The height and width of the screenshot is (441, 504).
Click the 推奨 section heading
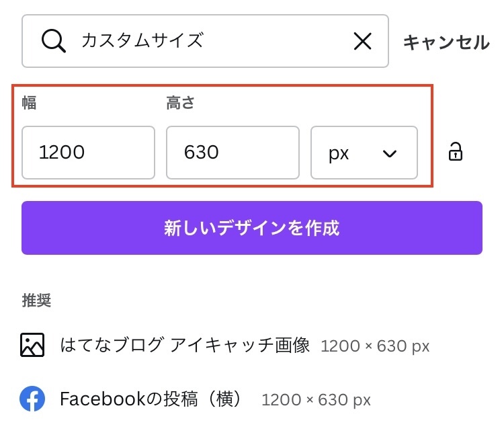pyautogui.click(x=36, y=300)
